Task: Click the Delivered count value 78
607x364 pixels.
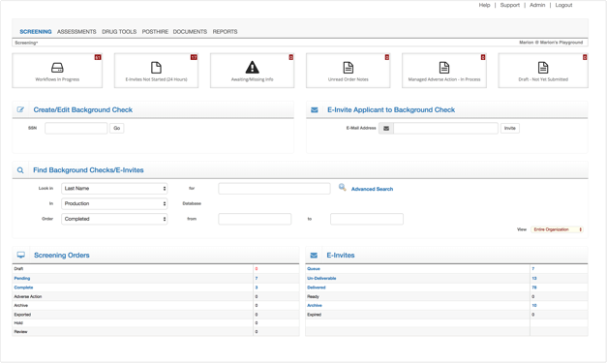Action: 534,288
